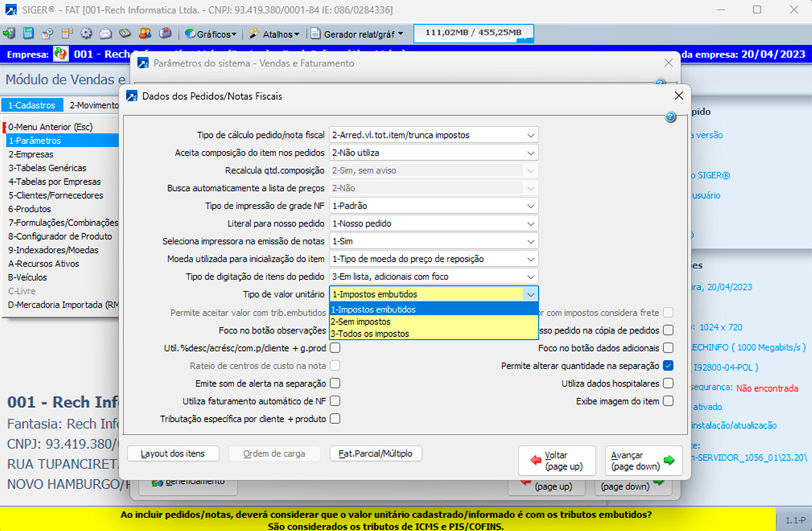Check Foco no botão dados adicionais
Image resolution: width=812 pixels, height=531 pixels.
pos(669,348)
